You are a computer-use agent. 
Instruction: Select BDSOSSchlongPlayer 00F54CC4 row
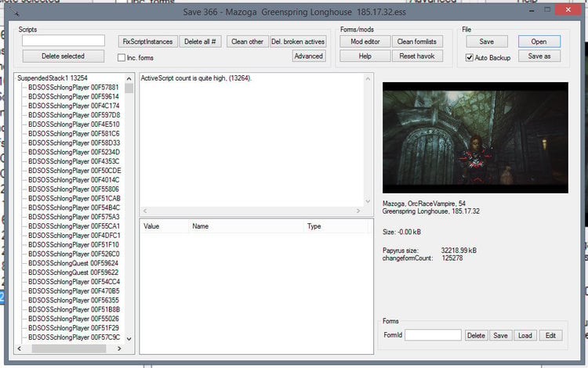tap(74, 282)
